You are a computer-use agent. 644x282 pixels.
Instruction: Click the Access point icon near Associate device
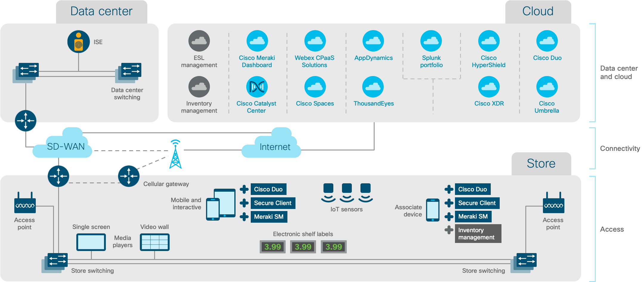point(554,203)
